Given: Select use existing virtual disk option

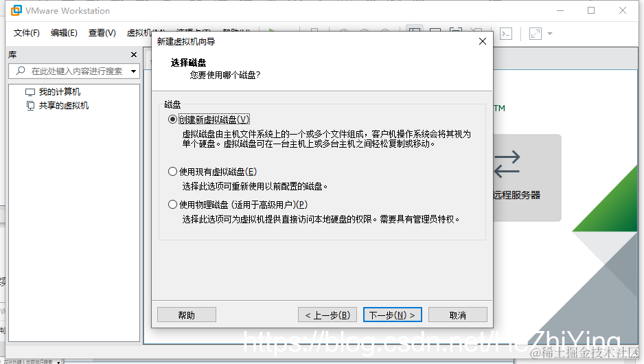Looking at the screenshot, I should (213, 172).
